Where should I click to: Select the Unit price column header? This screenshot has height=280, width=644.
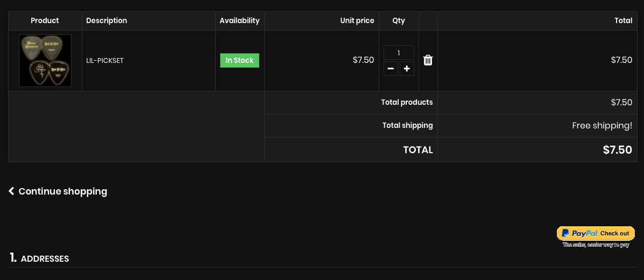(x=357, y=20)
